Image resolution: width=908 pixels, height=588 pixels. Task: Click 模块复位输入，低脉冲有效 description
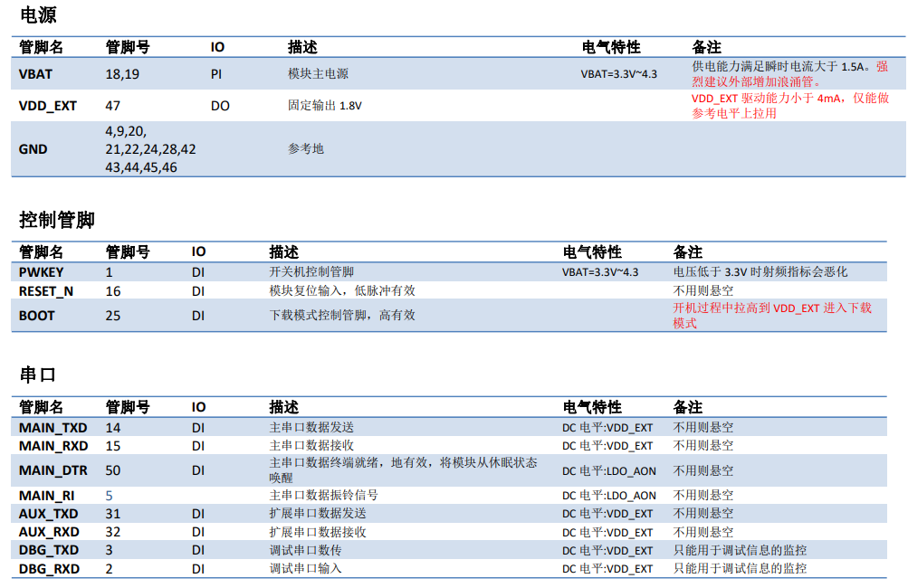point(342,290)
